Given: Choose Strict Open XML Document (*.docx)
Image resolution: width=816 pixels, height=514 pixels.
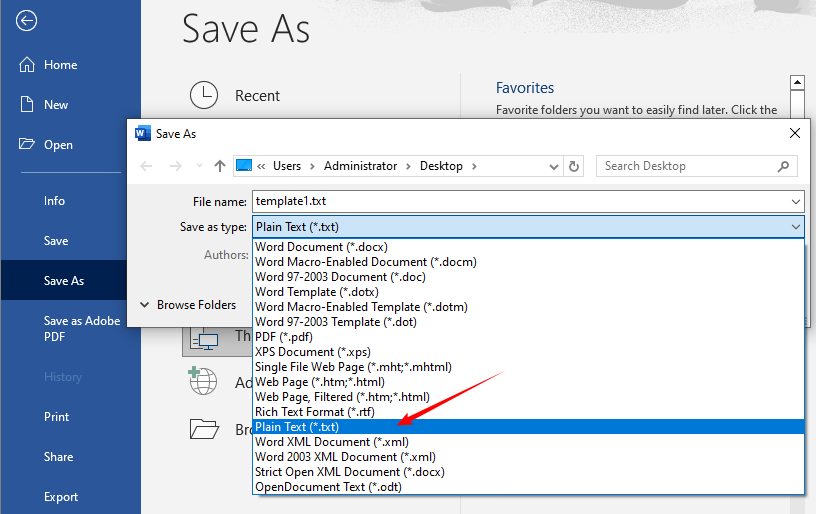Looking at the screenshot, I should pyautogui.click(x=528, y=472).
